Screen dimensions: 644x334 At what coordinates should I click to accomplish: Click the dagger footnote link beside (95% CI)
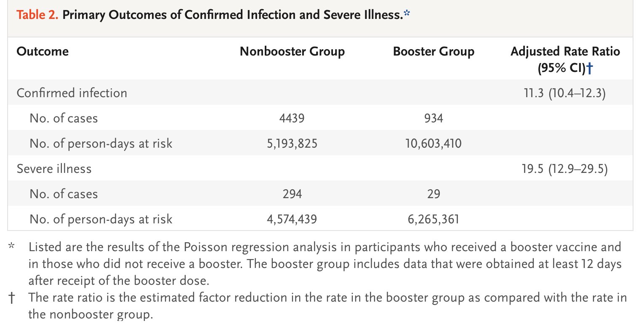coord(589,68)
